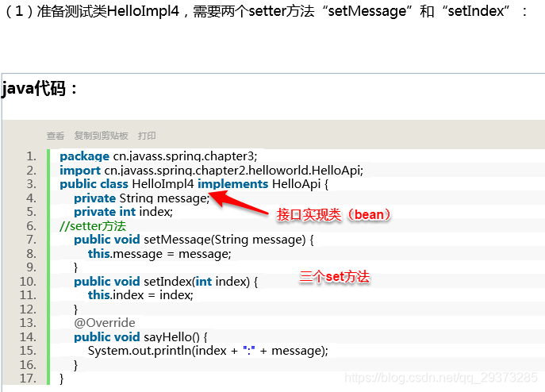The height and width of the screenshot is (392, 545).
Task: Click the this.index = index line
Action: tap(140, 295)
